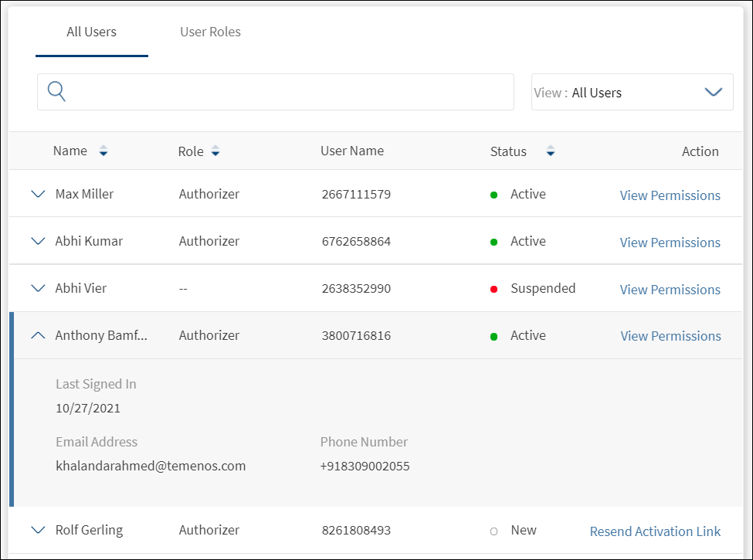This screenshot has height=560, width=753.
Task: Switch to the User Roles tab
Action: pos(210,32)
